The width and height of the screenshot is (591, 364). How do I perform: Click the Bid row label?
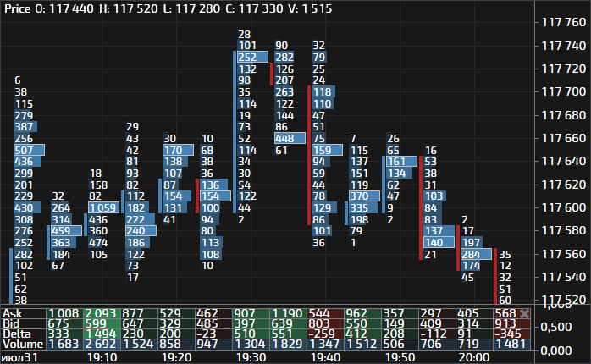click(x=11, y=323)
